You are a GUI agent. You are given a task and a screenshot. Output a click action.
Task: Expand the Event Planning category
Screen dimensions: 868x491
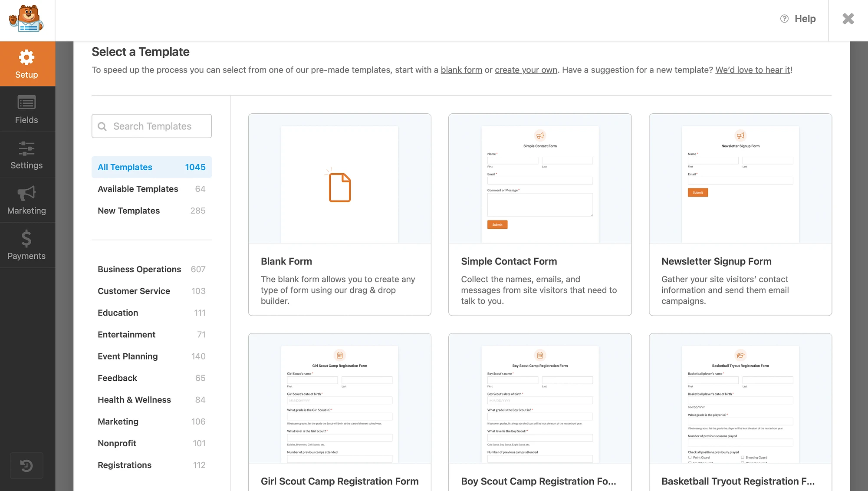(x=128, y=356)
